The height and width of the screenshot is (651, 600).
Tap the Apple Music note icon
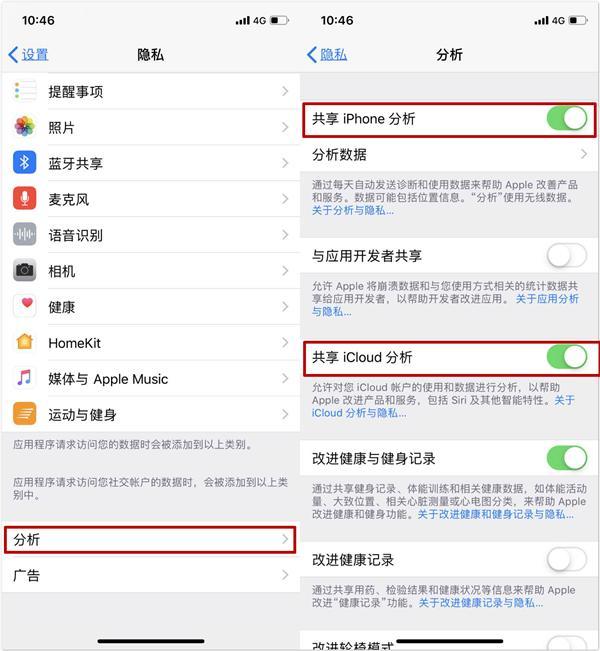coord(24,378)
